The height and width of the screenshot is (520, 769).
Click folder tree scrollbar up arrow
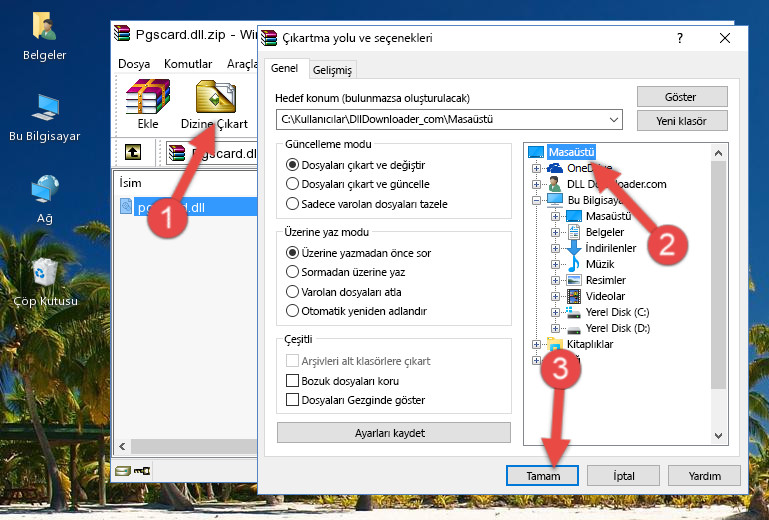pos(718,153)
